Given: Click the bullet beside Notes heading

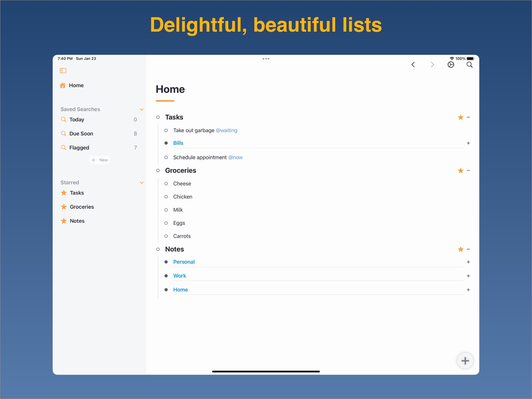Looking at the screenshot, I should click(x=158, y=249).
